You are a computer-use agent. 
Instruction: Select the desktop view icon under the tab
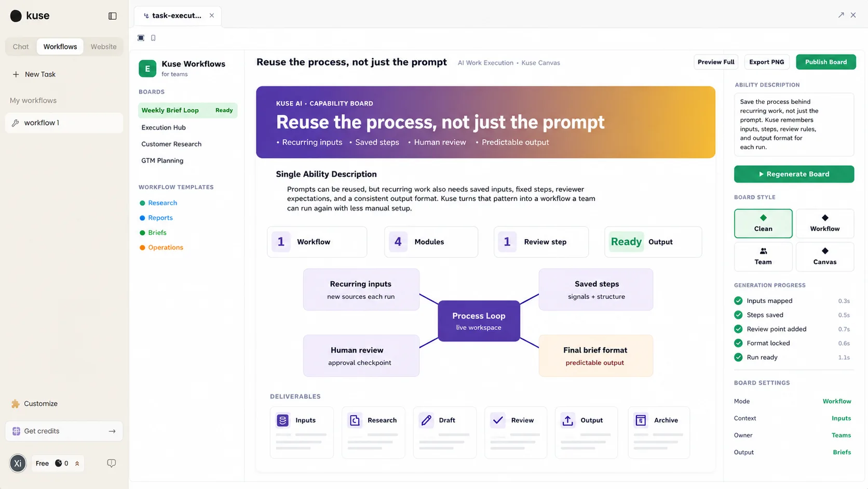click(141, 38)
